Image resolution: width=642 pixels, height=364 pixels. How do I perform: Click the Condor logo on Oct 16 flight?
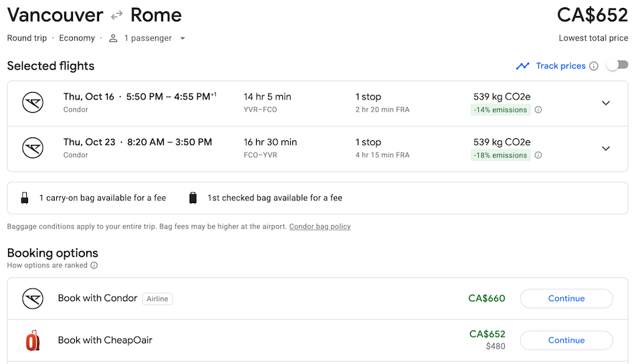coord(33,103)
